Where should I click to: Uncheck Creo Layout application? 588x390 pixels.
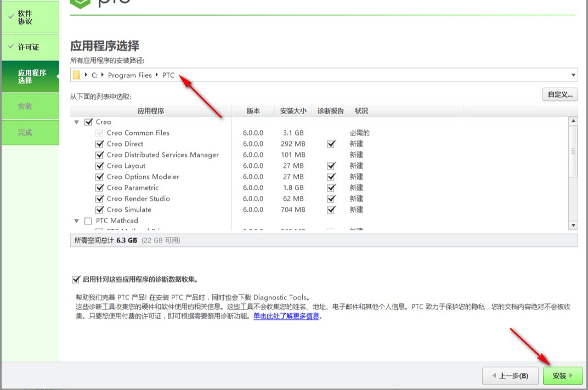click(99, 166)
